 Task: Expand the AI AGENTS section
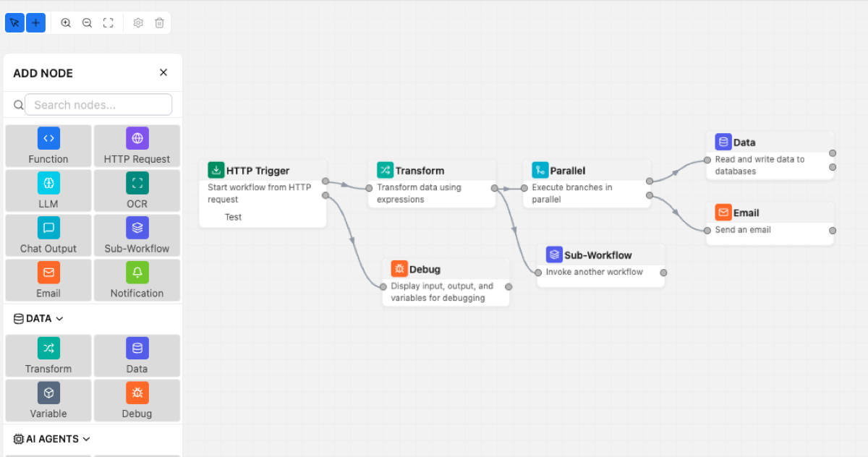pos(87,439)
